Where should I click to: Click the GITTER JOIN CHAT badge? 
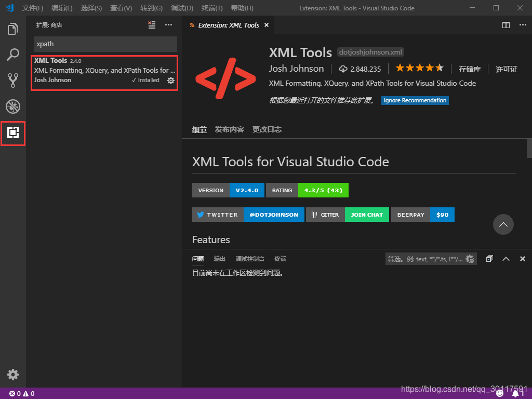click(348, 215)
